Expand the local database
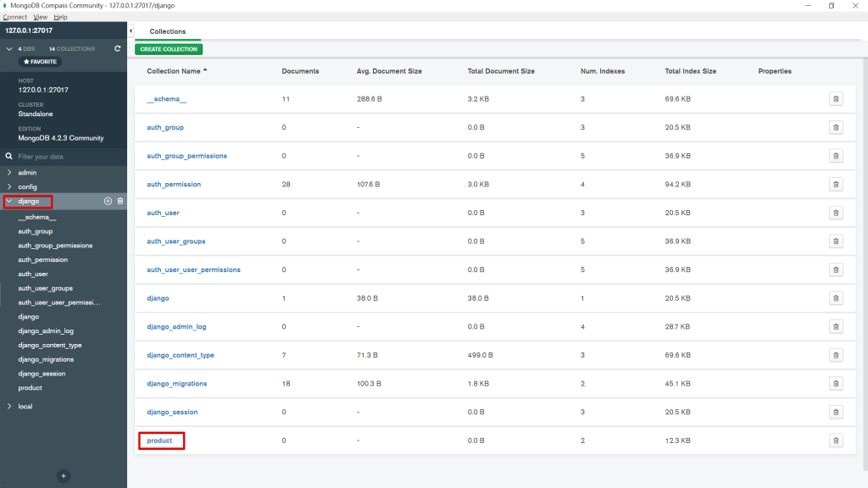The image size is (868, 488). click(9, 406)
